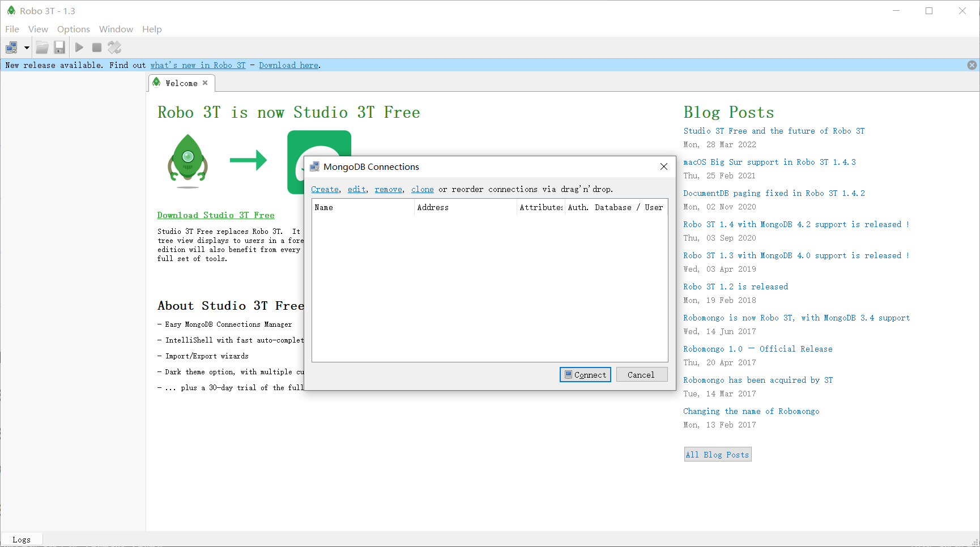Image resolution: width=980 pixels, height=547 pixels.
Task: Click the Logs panel tab
Action: [22, 540]
